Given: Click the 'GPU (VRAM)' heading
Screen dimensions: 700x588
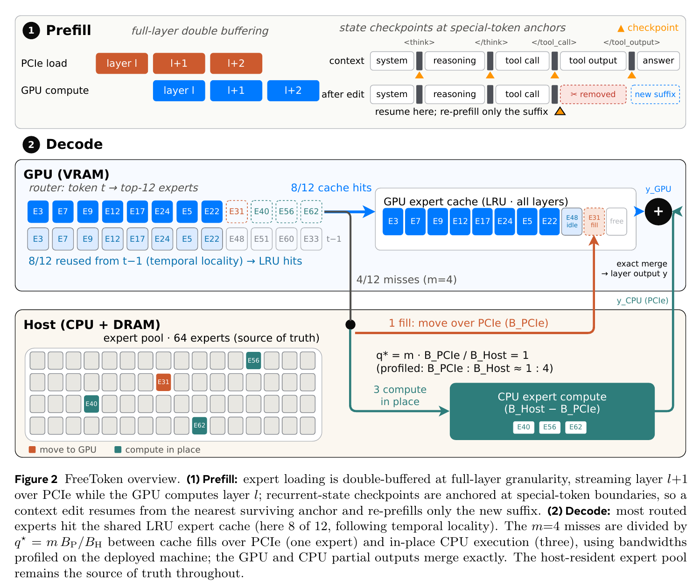Looking at the screenshot, I should point(66,174).
